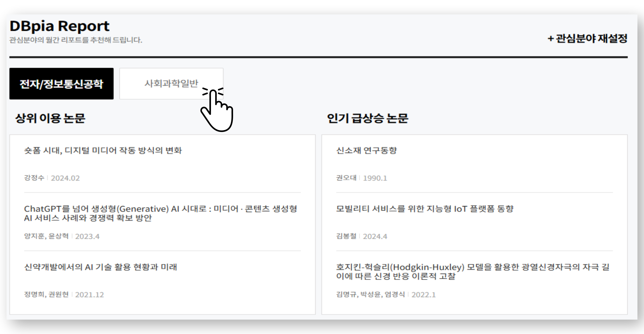Open paper 신약개발에서의 AI 기술 활용 현황과 미래
Screen dimensions: 644x334
coord(101,267)
